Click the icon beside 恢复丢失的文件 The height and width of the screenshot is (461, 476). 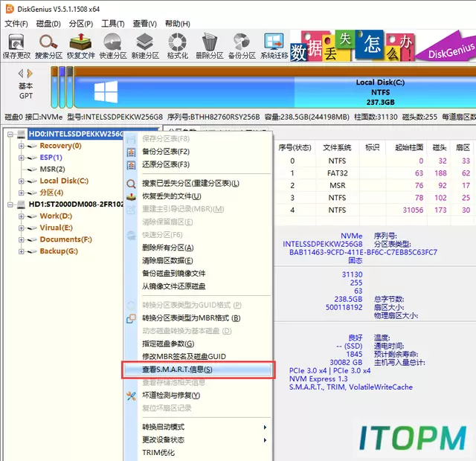coord(131,196)
